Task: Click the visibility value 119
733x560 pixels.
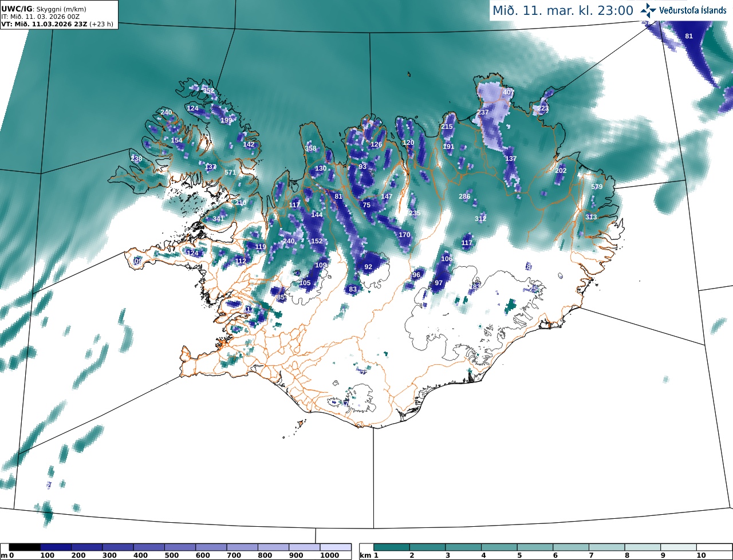Action: pos(261,247)
